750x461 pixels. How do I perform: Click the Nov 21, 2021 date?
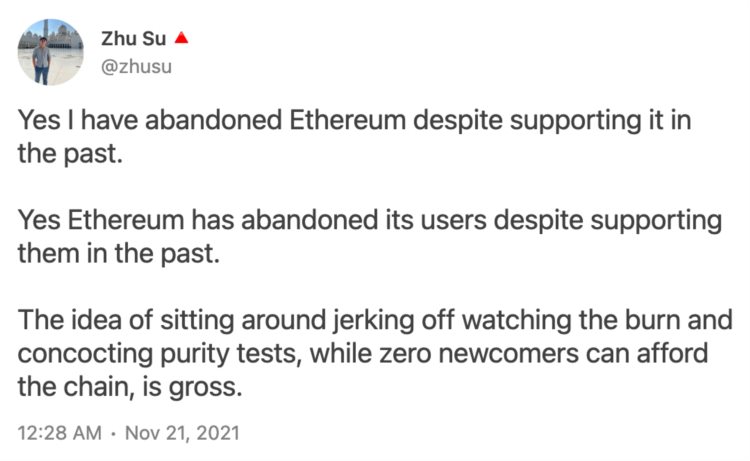pyautogui.click(x=176, y=434)
